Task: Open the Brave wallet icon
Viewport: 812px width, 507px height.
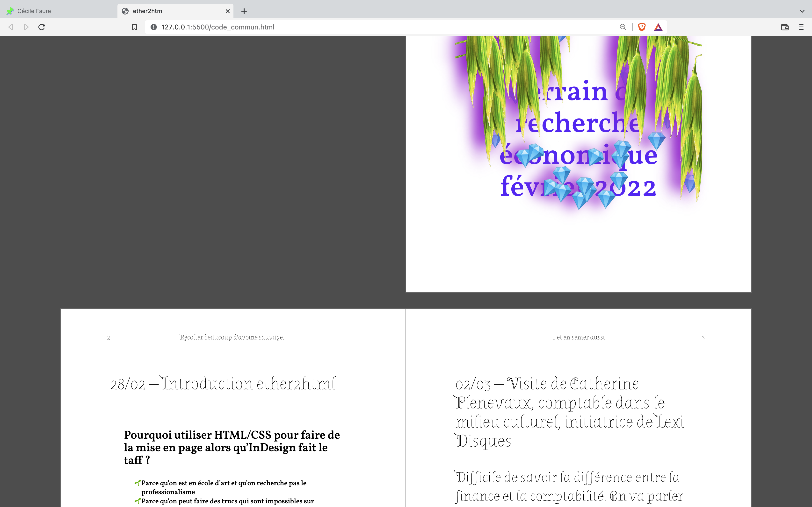Action: click(784, 27)
